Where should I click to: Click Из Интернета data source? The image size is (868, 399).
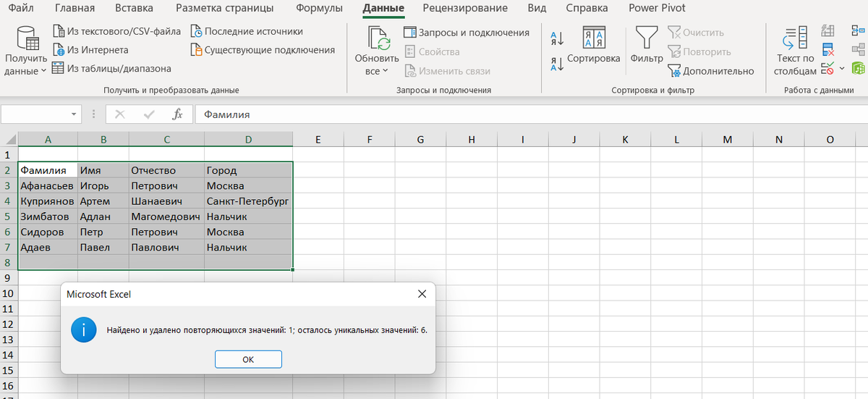90,50
